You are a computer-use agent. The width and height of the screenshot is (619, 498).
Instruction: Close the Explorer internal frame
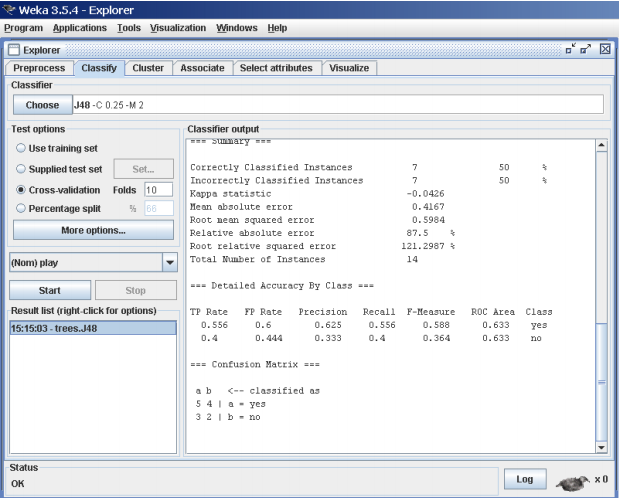(605, 49)
